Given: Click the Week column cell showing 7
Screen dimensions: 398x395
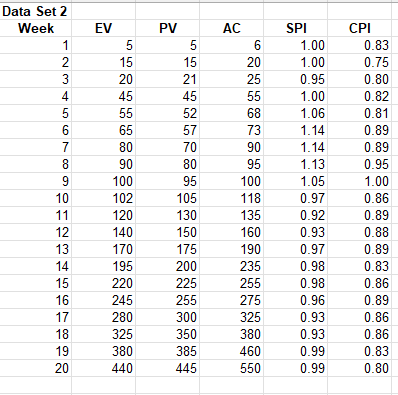Looking at the screenshot, I should point(35,147).
